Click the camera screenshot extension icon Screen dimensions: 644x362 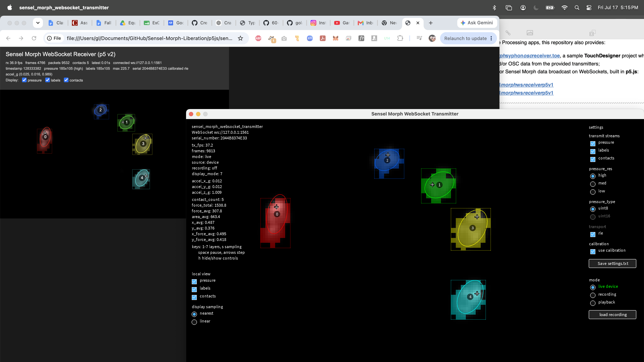[x=284, y=38]
